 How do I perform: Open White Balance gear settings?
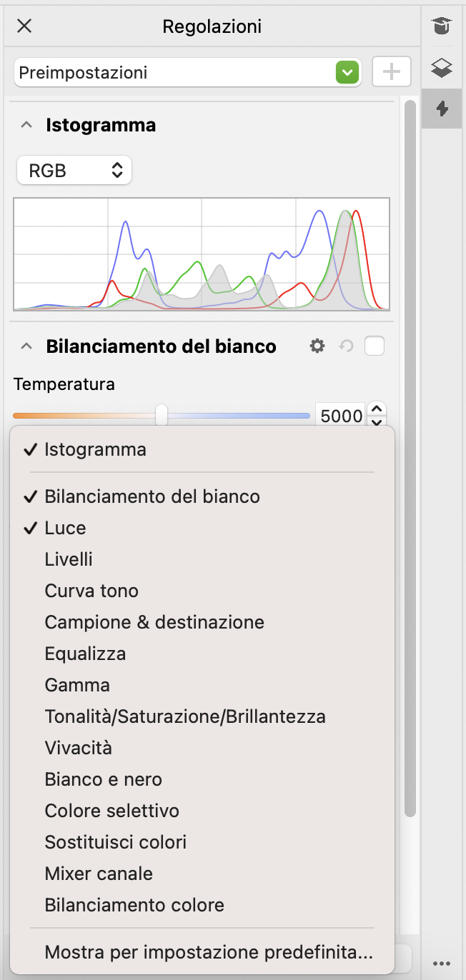click(x=317, y=346)
